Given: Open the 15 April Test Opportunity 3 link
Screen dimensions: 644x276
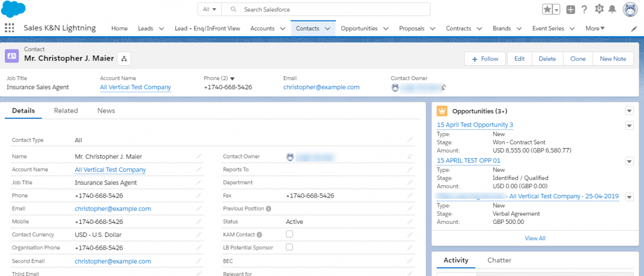Looking at the screenshot, I should (x=475, y=125).
